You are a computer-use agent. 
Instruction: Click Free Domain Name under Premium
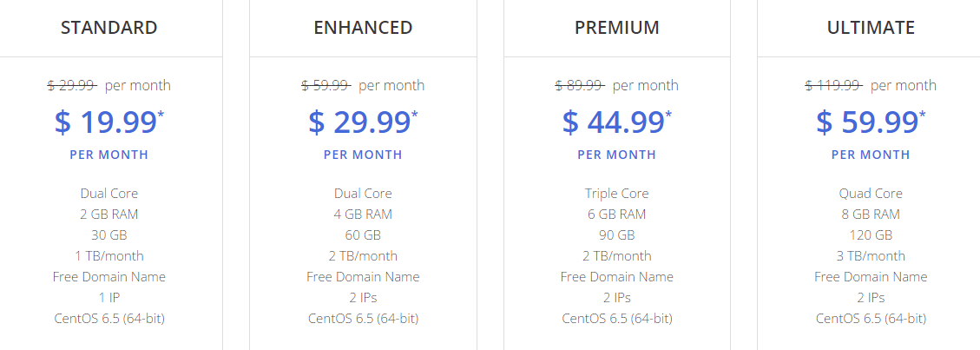tap(617, 277)
